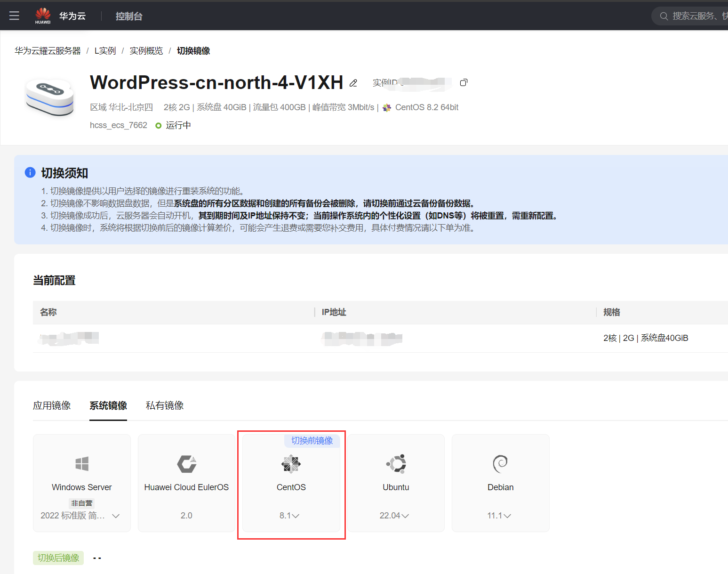This screenshot has width=728, height=574.
Task: Select the Windows Server image card
Action: point(82,483)
